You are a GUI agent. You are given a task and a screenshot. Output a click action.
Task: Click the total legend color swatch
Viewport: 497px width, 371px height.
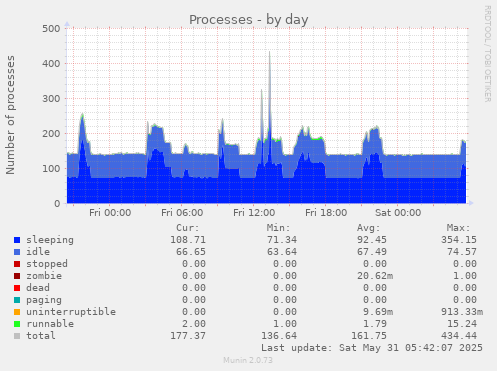tap(17, 336)
